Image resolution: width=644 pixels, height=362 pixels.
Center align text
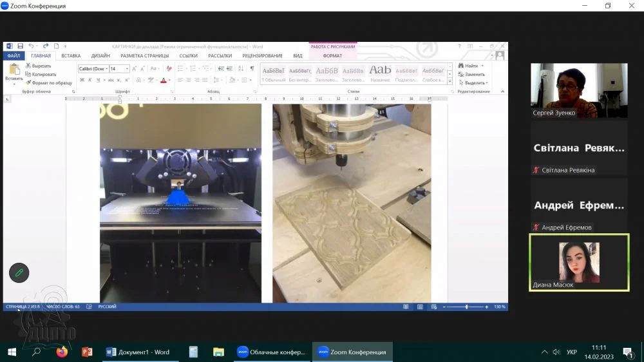tap(189, 80)
